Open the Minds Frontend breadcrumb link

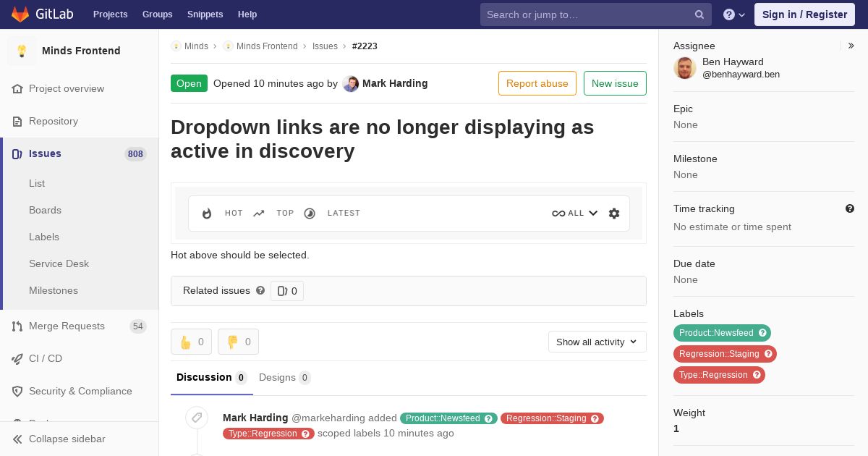click(267, 46)
